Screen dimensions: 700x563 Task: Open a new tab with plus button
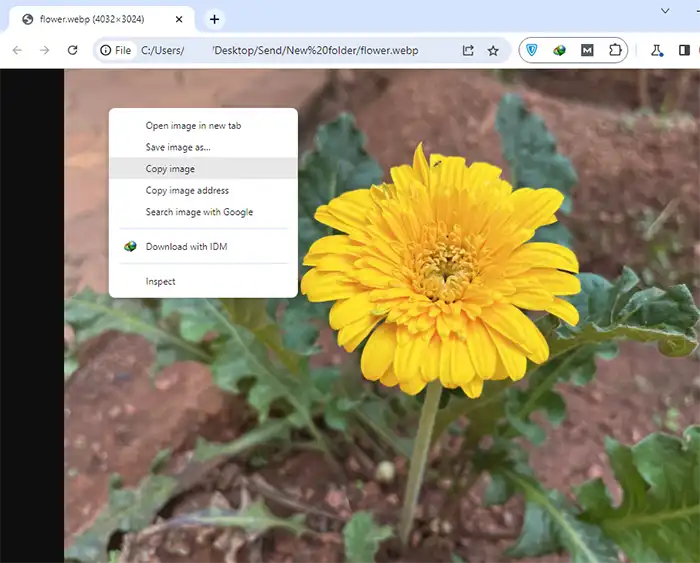214,19
